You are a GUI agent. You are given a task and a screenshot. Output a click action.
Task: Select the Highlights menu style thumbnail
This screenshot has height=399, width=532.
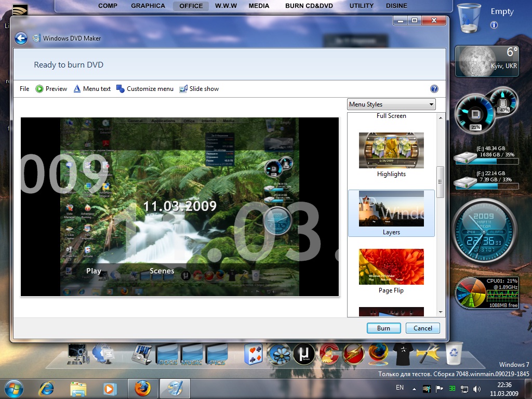pyautogui.click(x=391, y=150)
